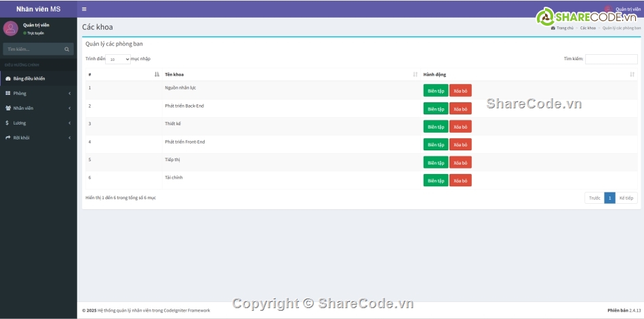The height and width of the screenshot is (319, 644).
Task: Open the Phòng menu item
Action: 39,93
